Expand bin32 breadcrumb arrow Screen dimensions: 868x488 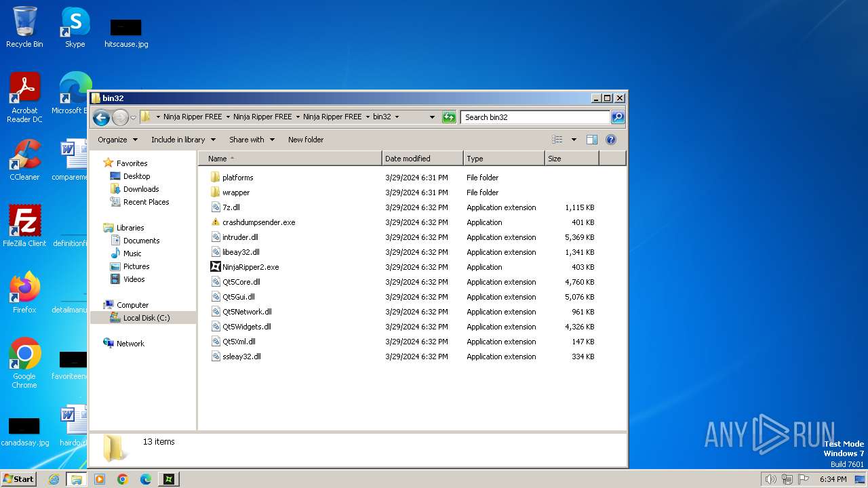click(x=397, y=117)
